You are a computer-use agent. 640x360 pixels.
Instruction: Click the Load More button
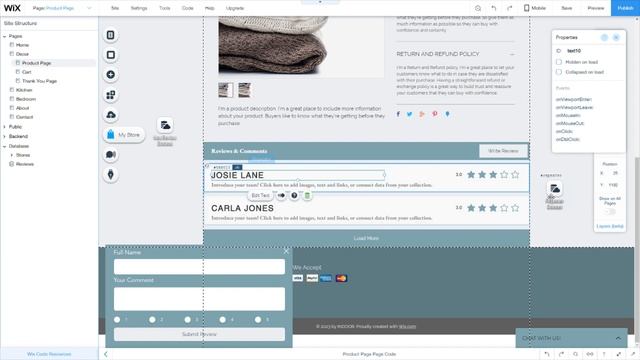pyautogui.click(x=367, y=238)
